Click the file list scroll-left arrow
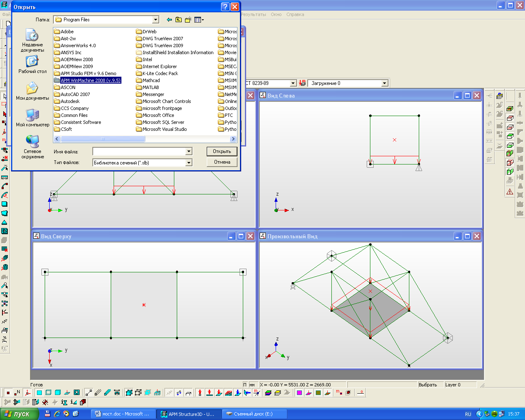The width and height of the screenshot is (525, 420). pyautogui.click(x=57, y=139)
